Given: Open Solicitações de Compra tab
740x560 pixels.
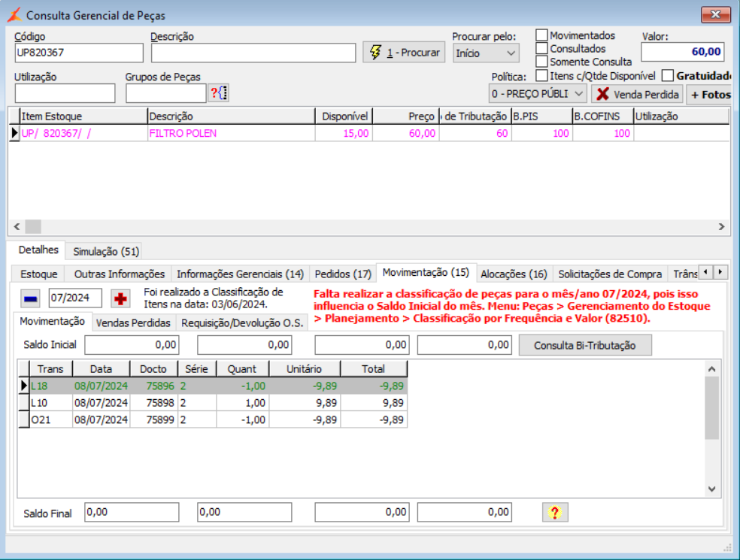Looking at the screenshot, I should [610, 274].
